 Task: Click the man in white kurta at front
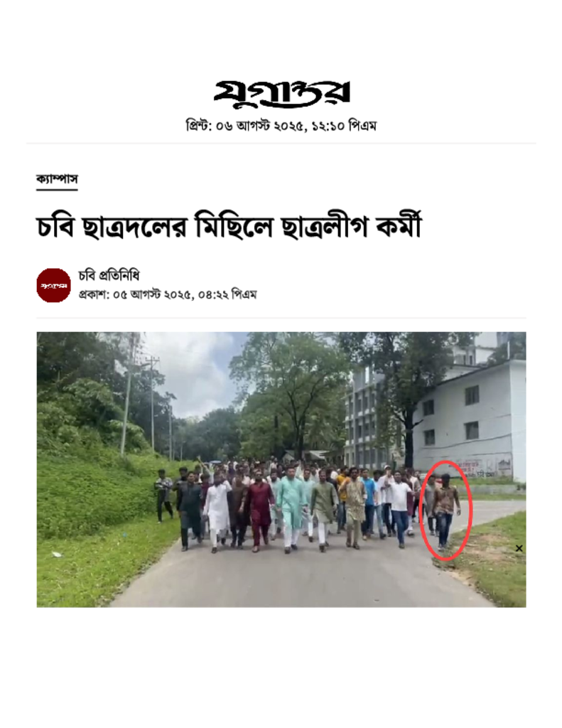[217, 512]
